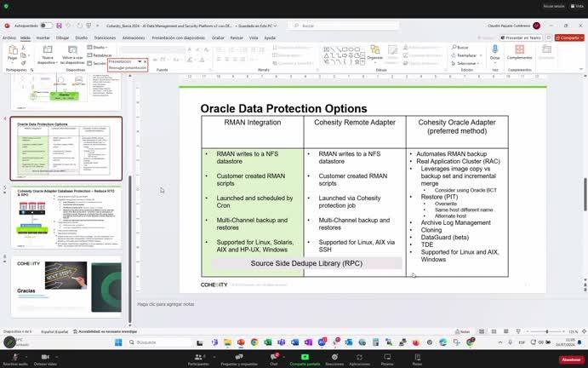Open Excel from the taskbar

click(x=268, y=342)
